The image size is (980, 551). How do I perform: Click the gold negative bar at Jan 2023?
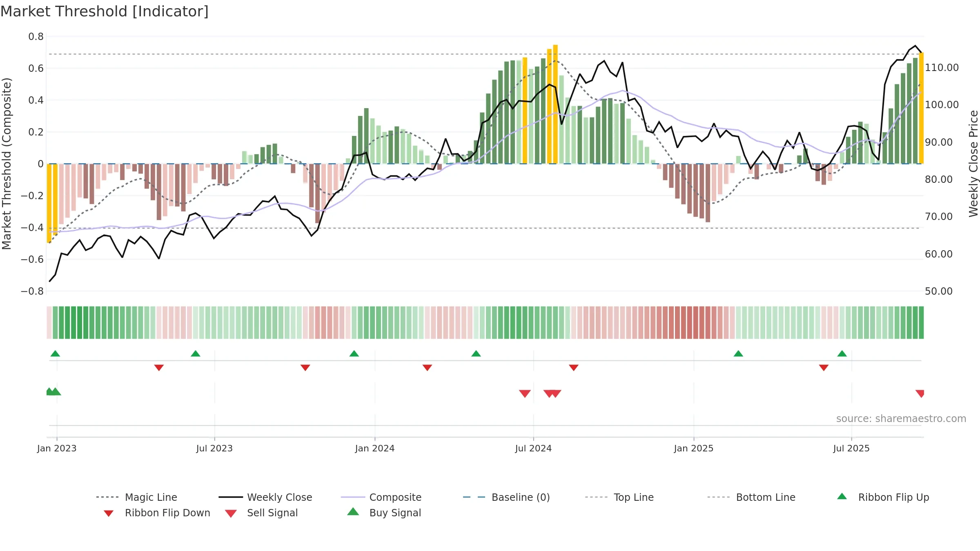tap(49, 203)
